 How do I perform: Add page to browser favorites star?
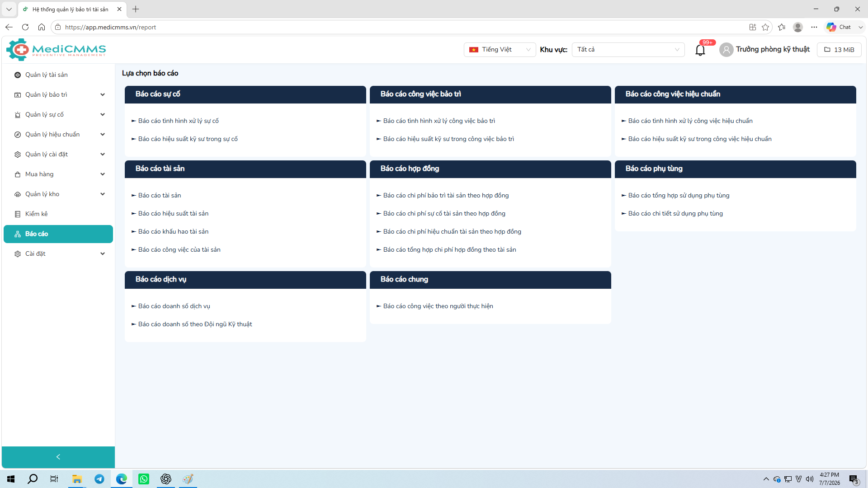coord(765,27)
